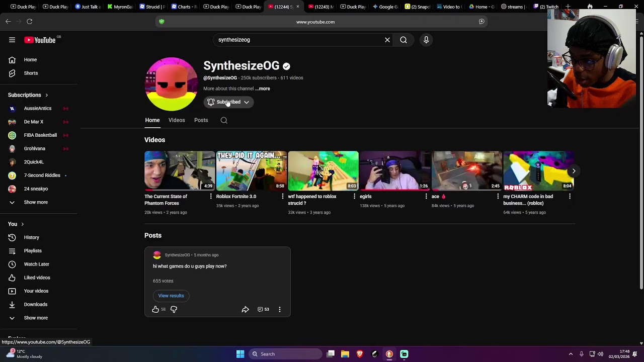644x362 pixels.
Task: Go back using the browser back arrow
Action: coord(8,21)
